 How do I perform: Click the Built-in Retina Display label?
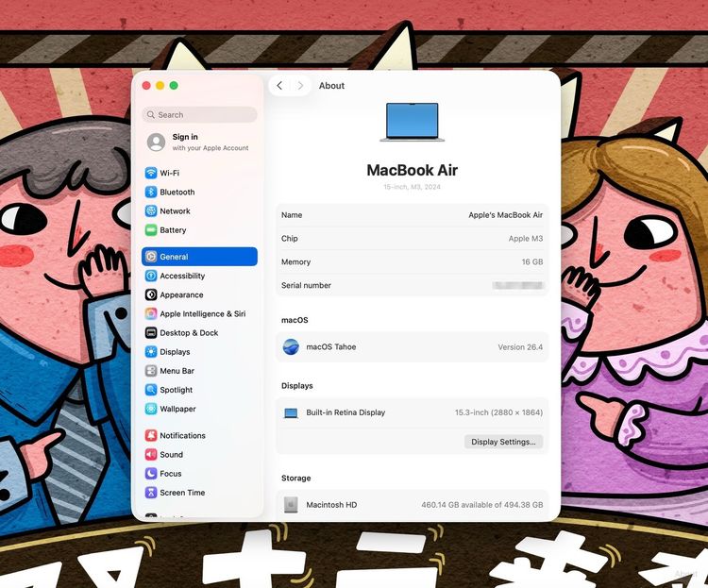point(346,412)
